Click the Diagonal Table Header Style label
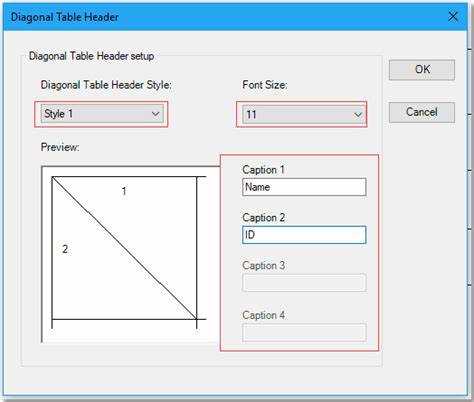 pyautogui.click(x=106, y=85)
